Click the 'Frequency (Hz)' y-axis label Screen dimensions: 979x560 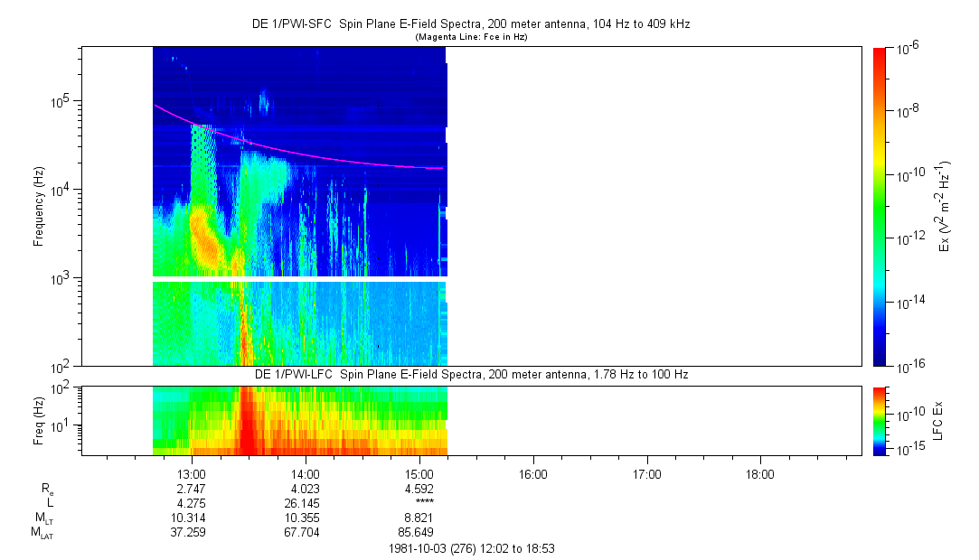tap(39, 207)
